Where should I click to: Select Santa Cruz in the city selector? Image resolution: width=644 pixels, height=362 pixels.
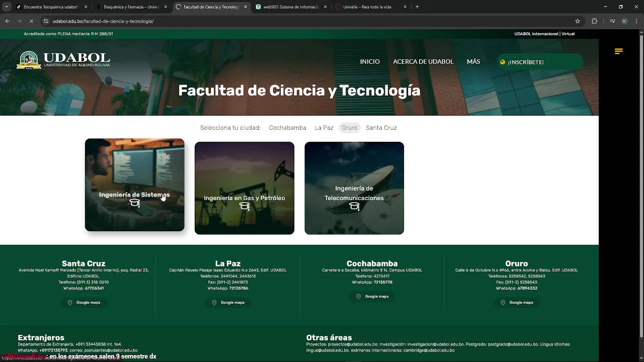point(381,128)
